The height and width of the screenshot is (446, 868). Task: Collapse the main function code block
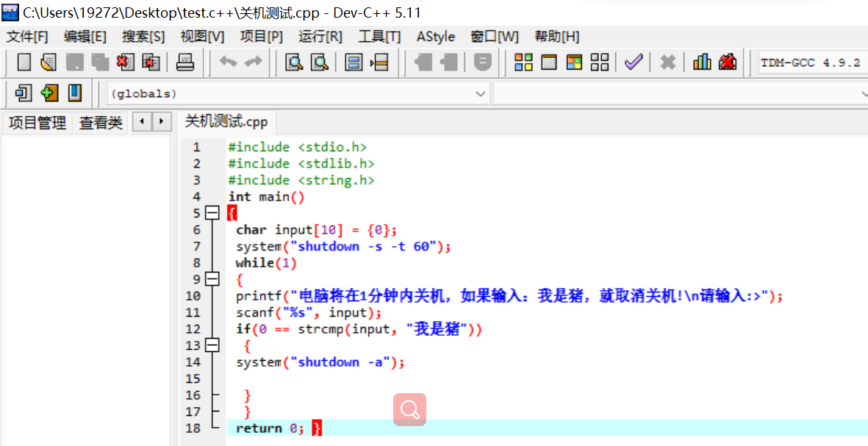tap(212, 212)
